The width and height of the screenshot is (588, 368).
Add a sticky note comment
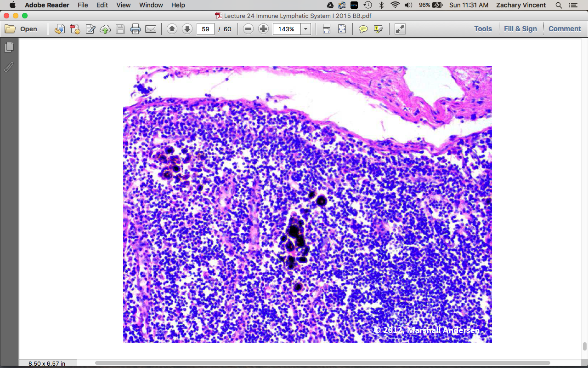tap(363, 29)
